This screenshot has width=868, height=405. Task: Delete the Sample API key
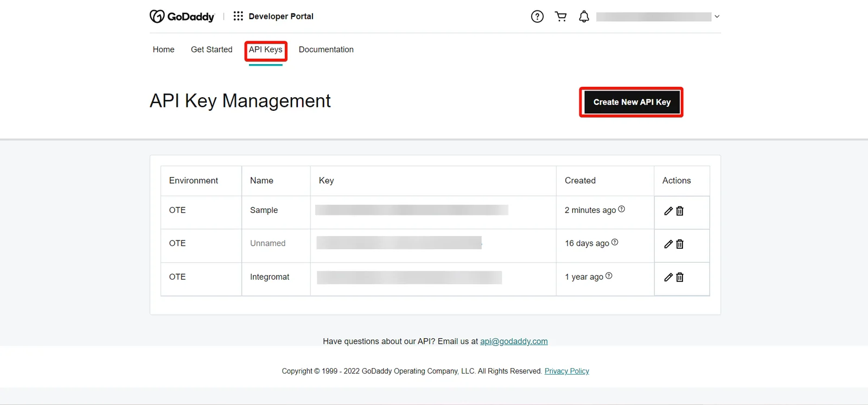[x=680, y=211]
